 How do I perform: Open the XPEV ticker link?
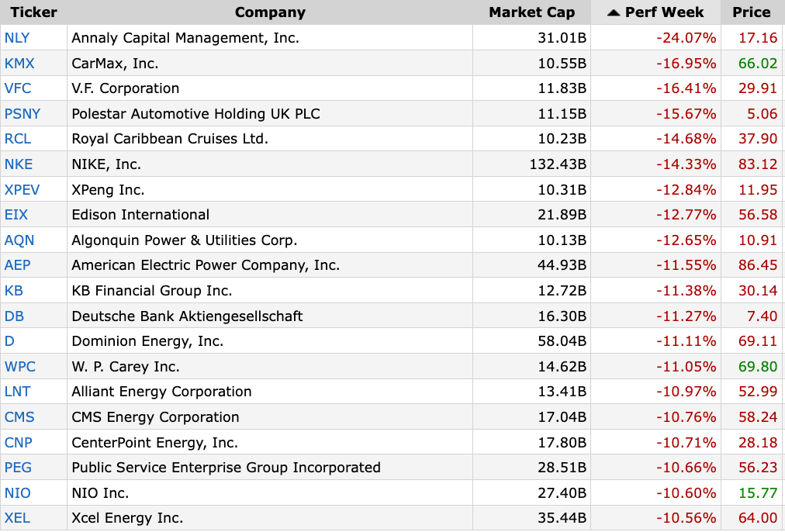pyautogui.click(x=22, y=190)
